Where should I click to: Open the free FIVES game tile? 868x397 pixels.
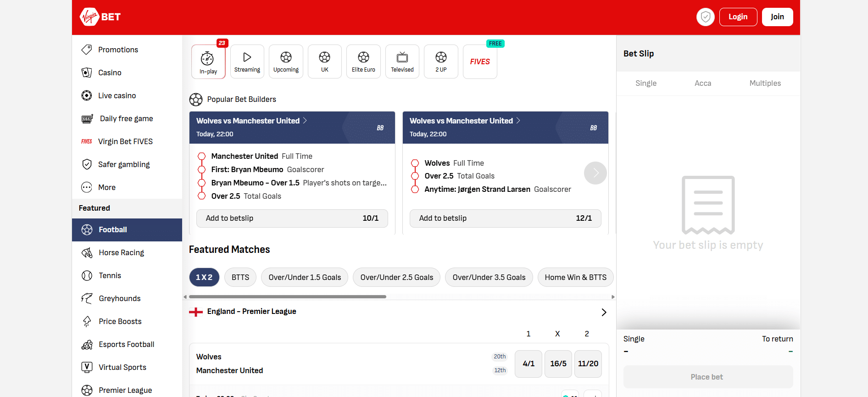click(x=480, y=62)
